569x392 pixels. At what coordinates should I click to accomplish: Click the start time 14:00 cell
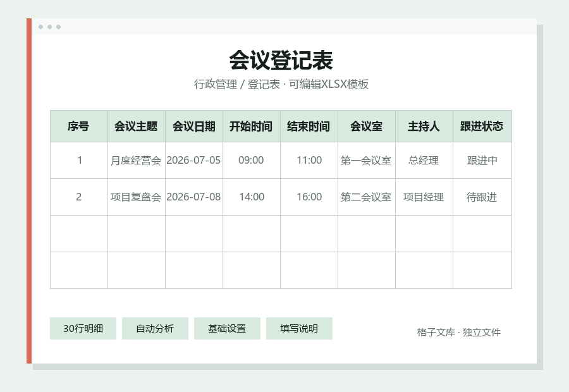tap(252, 197)
